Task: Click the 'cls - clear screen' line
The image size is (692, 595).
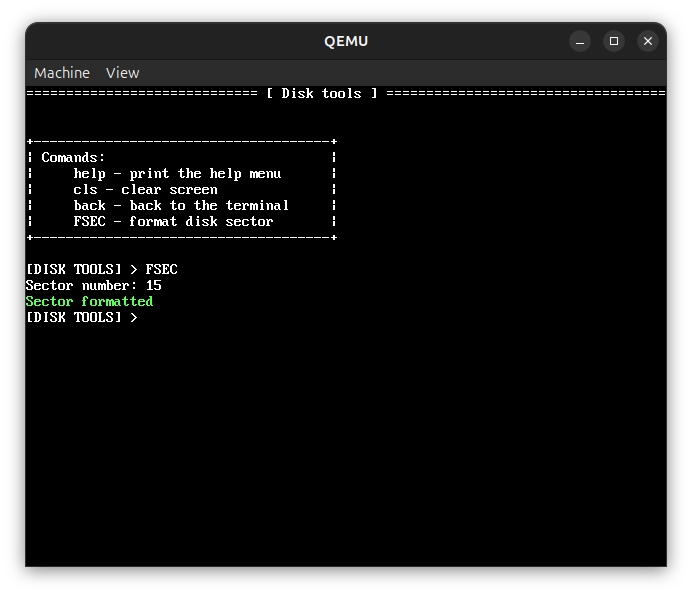Action: pos(145,190)
